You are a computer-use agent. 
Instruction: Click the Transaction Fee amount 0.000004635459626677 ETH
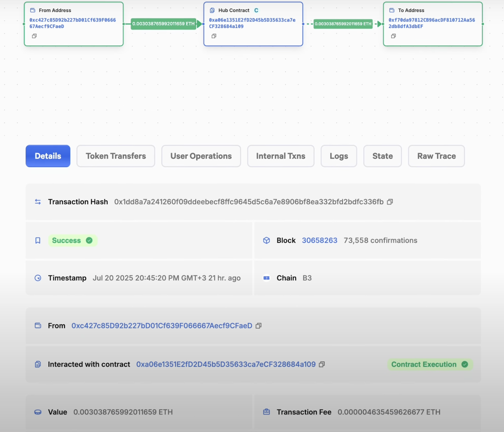click(x=389, y=412)
